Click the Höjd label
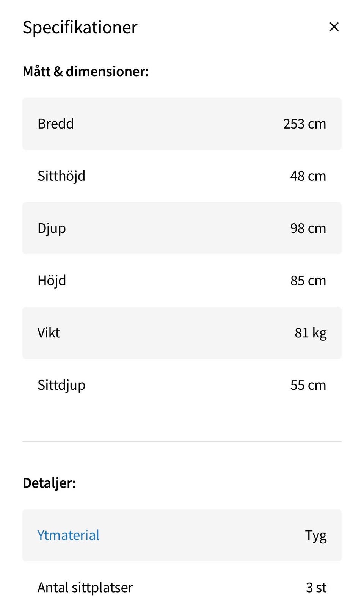364x610 pixels. (x=52, y=281)
